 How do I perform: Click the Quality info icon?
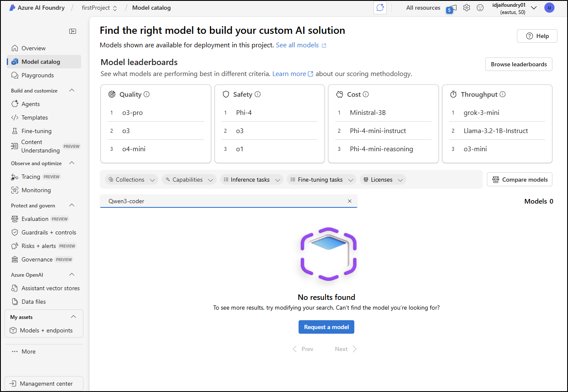click(147, 94)
